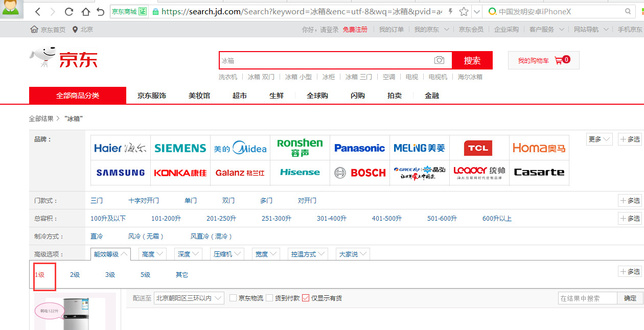Filter cooling by 风冷（无霜）

coord(146,237)
